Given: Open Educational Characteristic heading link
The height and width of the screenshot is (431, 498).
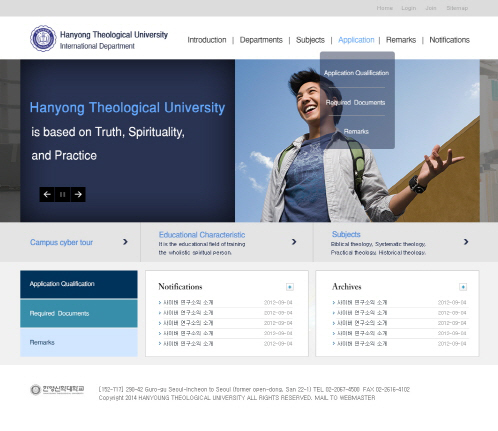Looking at the screenshot, I should pyautogui.click(x=202, y=235).
